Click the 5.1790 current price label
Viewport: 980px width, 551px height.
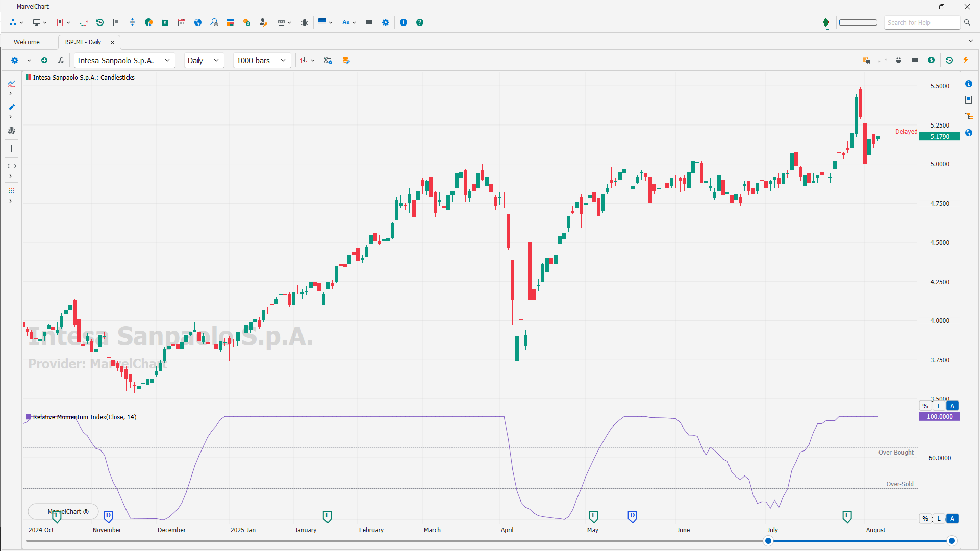click(939, 136)
